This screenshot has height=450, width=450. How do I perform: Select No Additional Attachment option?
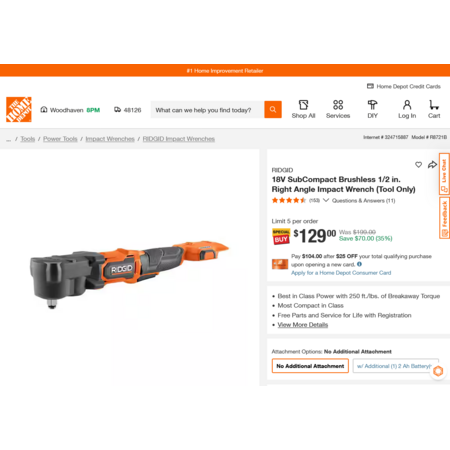[x=310, y=366]
